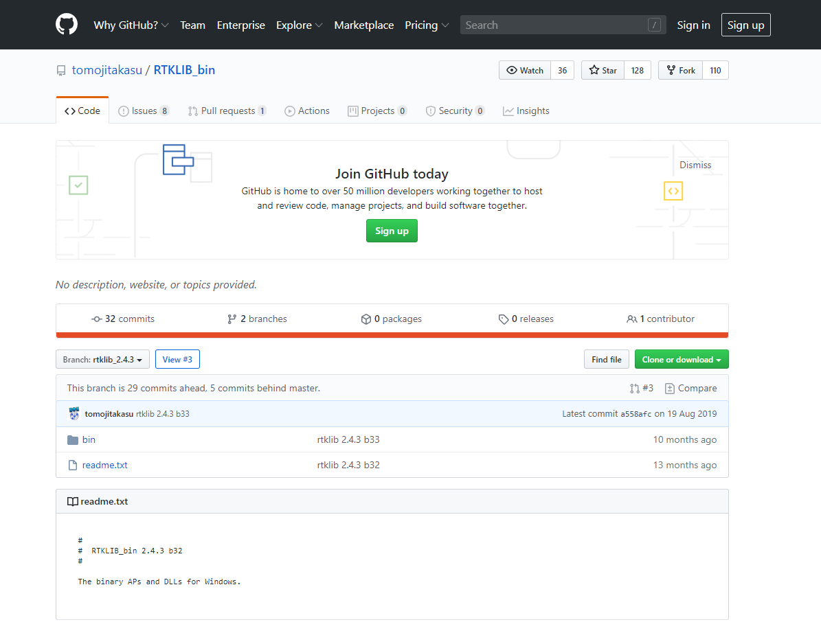Open the rtklib 2.4.3 b32 message for readme.txt

(x=348, y=465)
